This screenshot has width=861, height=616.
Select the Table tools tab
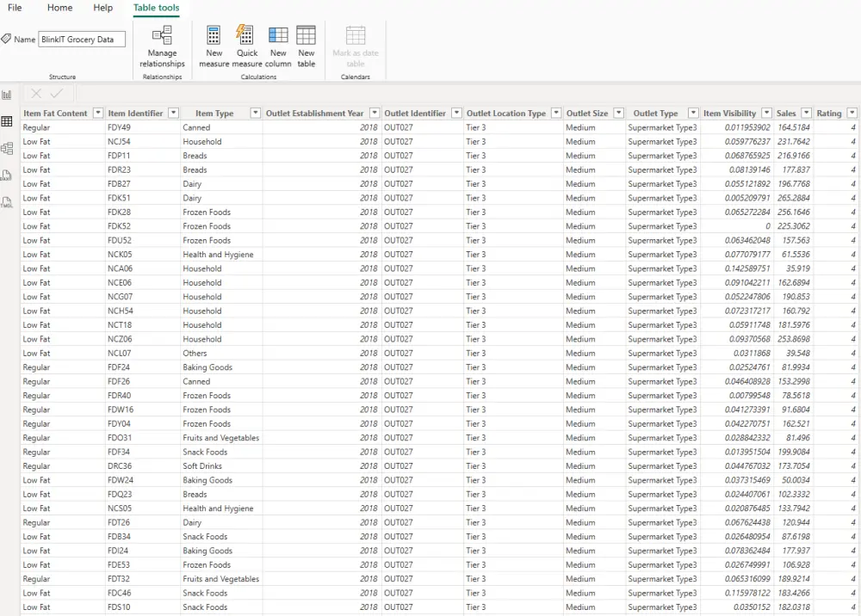[157, 8]
